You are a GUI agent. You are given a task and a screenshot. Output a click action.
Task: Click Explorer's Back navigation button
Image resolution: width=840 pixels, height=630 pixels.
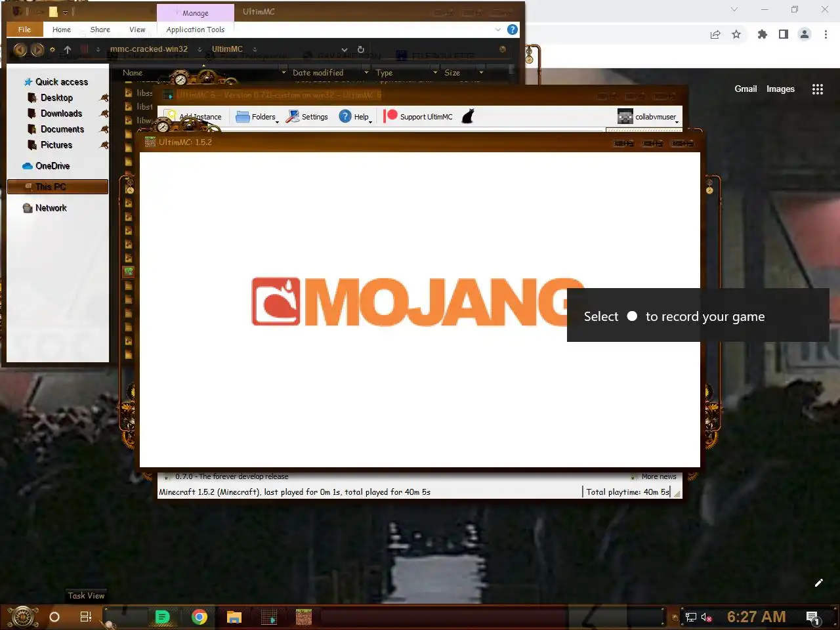(20, 50)
